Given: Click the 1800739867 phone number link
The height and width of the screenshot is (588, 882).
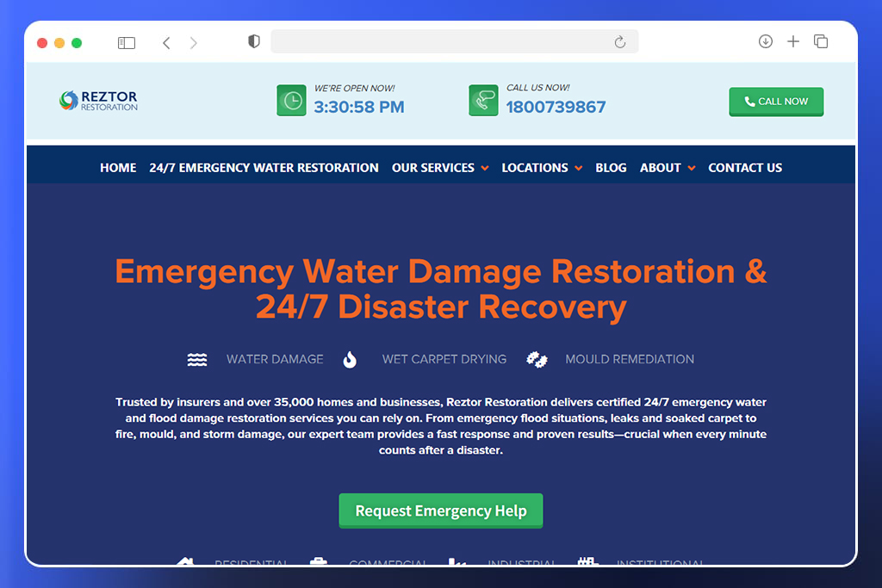Looking at the screenshot, I should (556, 108).
